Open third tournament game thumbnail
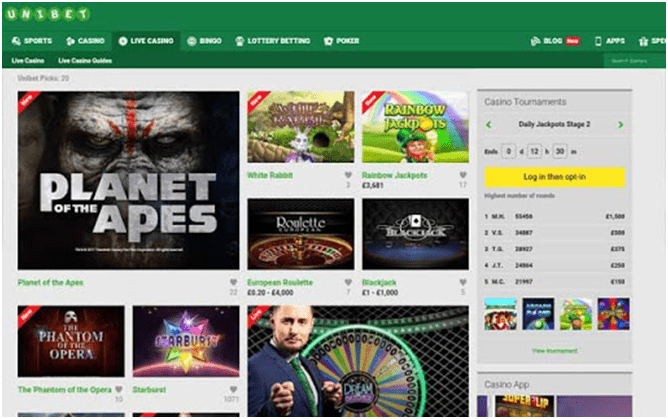 pyautogui.click(x=576, y=314)
